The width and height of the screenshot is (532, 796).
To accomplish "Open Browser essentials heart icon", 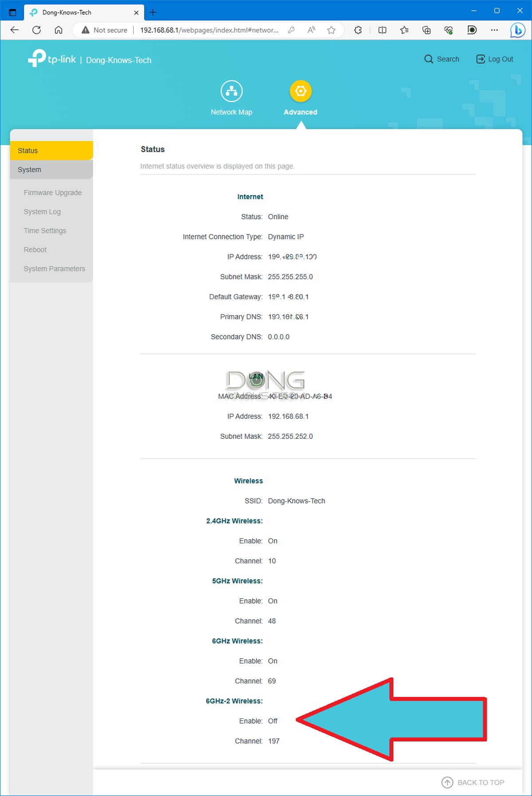I will pyautogui.click(x=449, y=30).
